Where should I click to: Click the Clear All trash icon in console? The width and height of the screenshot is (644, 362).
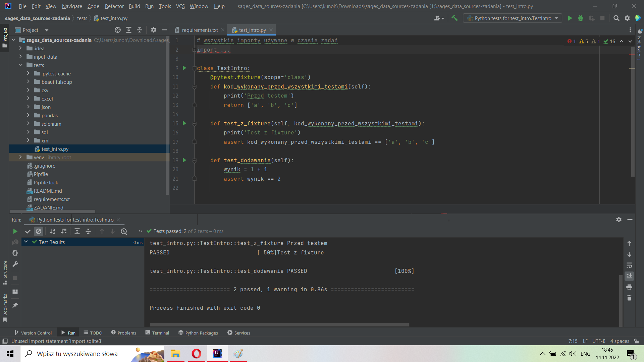point(629,298)
